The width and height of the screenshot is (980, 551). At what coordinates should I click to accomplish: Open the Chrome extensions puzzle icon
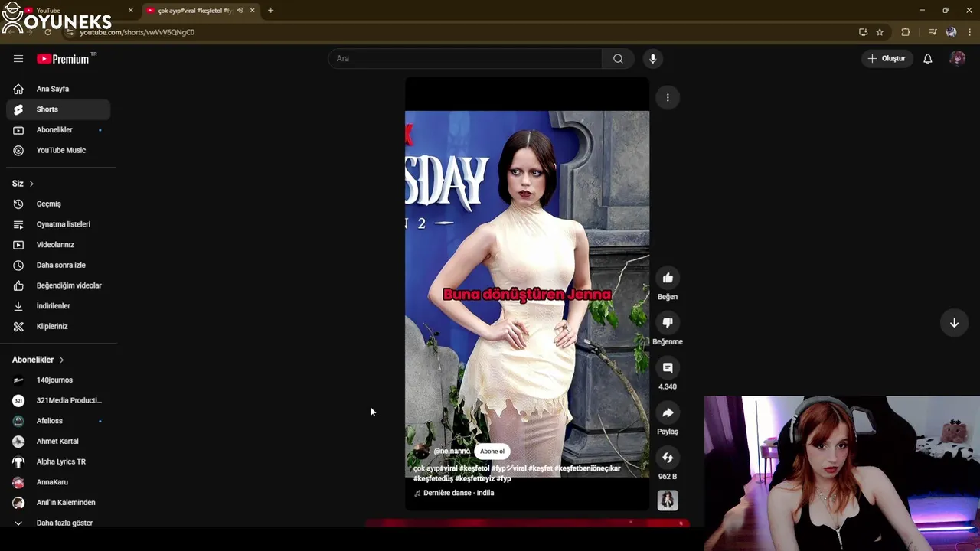coord(906,32)
